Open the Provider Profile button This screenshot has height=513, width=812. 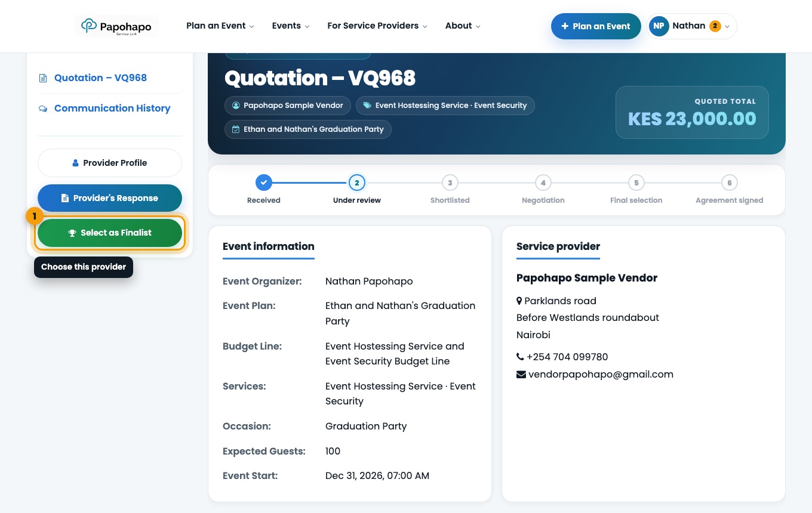110,163
